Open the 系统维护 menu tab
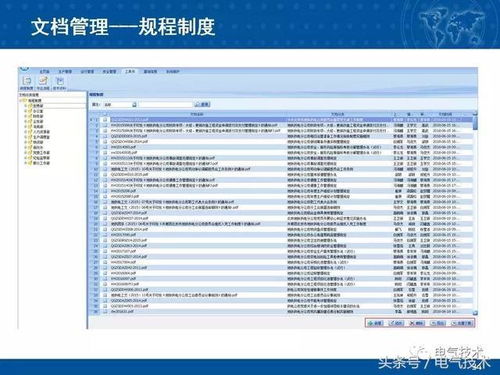Viewport: 500px width, 375px height. click(173, 72)
